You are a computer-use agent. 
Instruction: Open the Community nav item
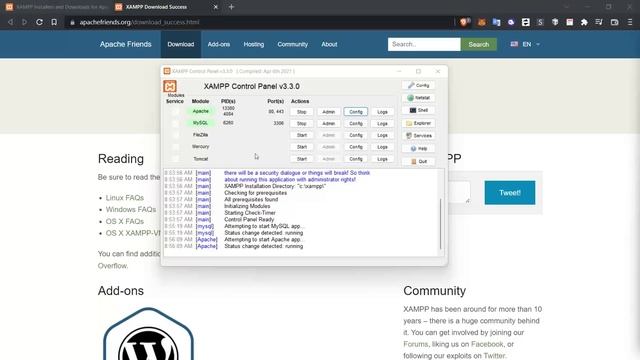point(293,44)
